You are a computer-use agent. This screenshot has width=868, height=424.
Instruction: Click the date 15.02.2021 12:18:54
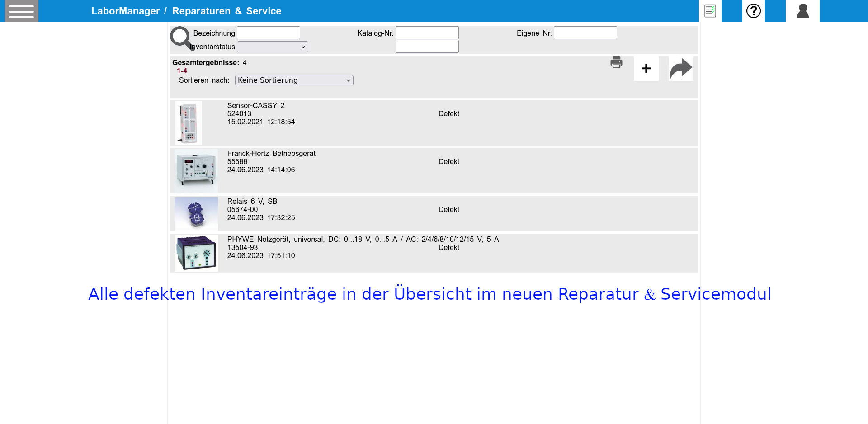coord(261,122)
